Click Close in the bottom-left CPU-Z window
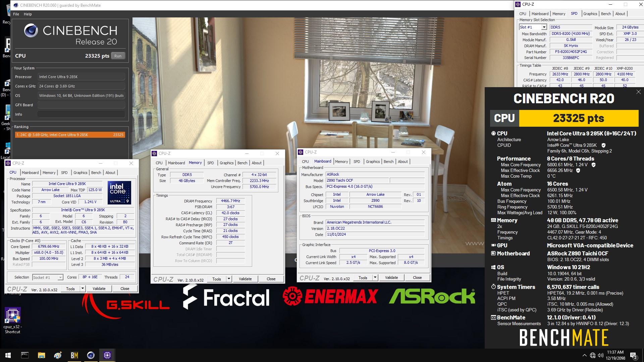Screen dimensions: 644x362 125,289
